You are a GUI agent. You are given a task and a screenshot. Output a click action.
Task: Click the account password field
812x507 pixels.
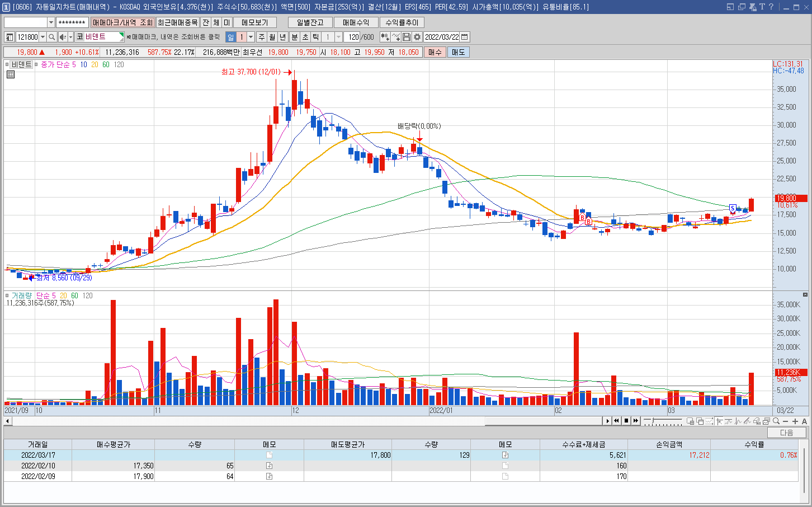coord(72,22)
